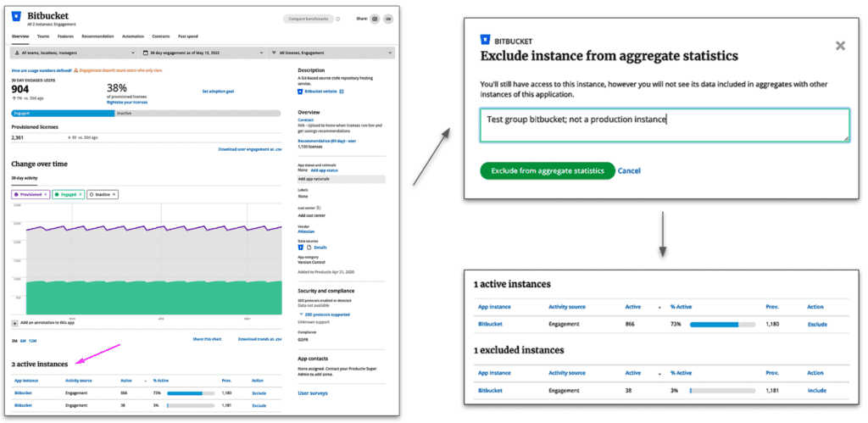
Task: Click Share this chart link
Action: [207, 339]
